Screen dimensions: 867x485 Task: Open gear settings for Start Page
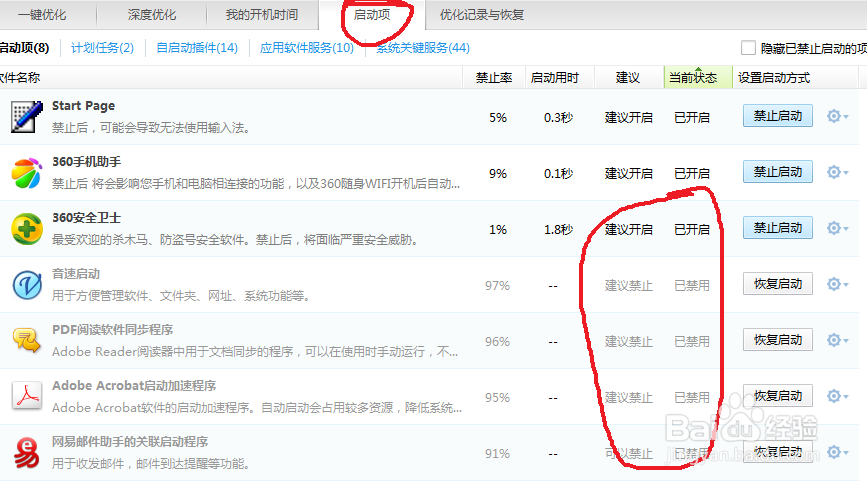pos(837,116)
